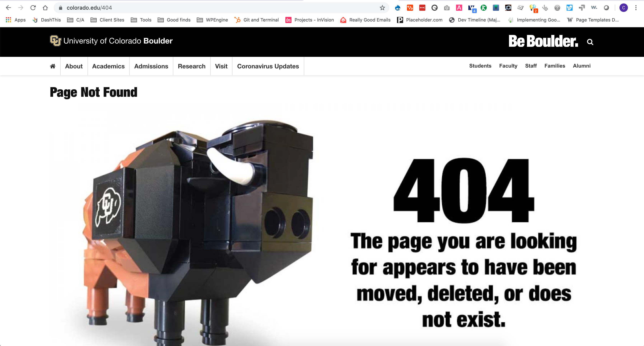Click the browser home button

45,8
